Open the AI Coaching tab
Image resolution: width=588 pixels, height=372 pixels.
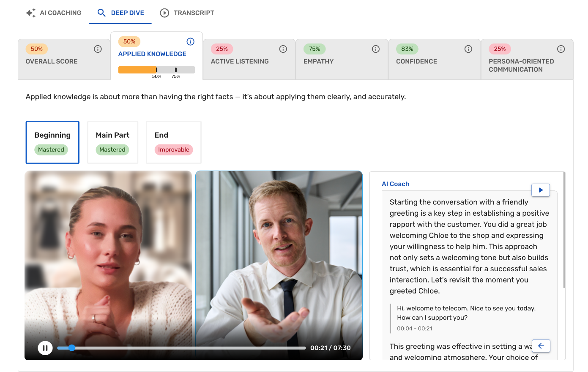53,13
